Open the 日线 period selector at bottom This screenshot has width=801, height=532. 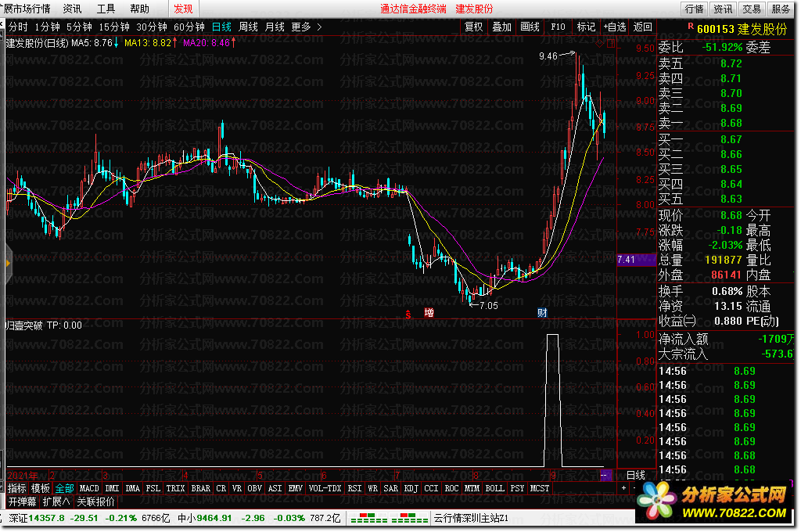pos(635,475)
